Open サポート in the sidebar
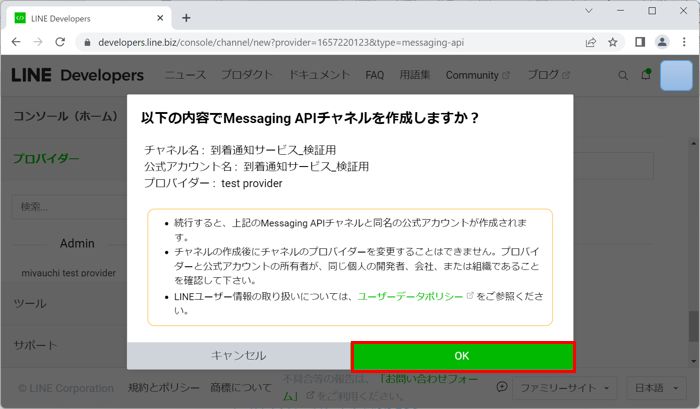 coord(35,345)
